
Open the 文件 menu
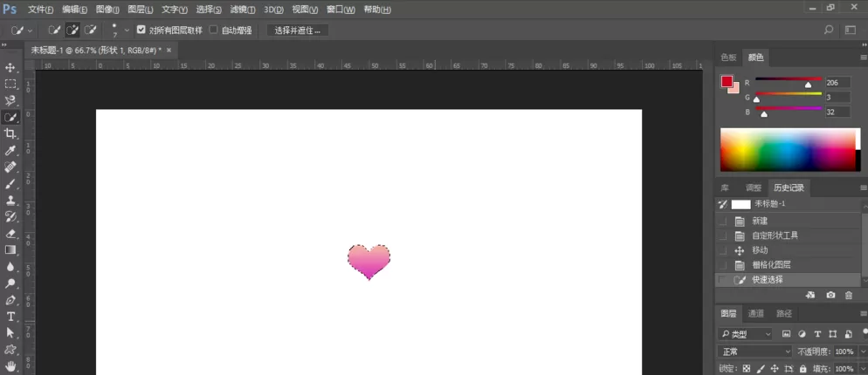click(41, 10)
